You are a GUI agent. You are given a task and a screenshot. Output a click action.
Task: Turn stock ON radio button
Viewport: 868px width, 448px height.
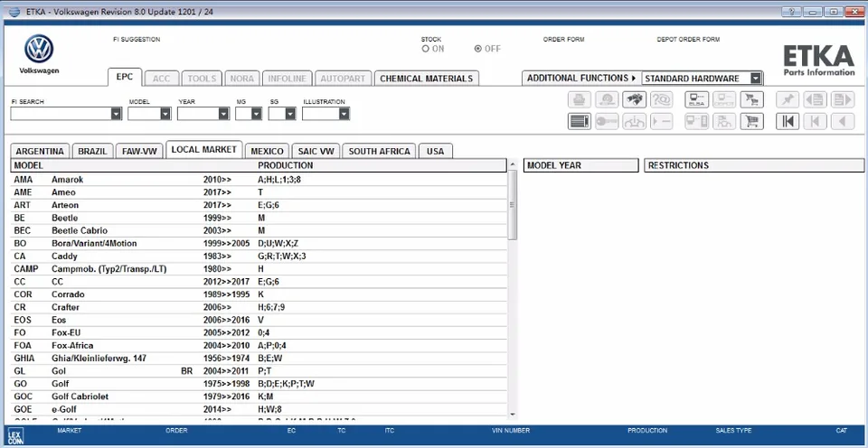[x=426, y=49]
